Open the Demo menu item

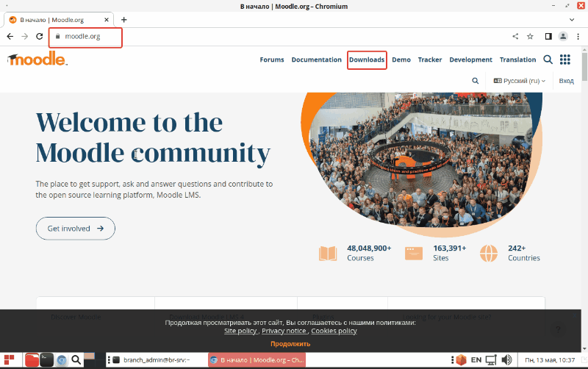[x=401, y=60]
